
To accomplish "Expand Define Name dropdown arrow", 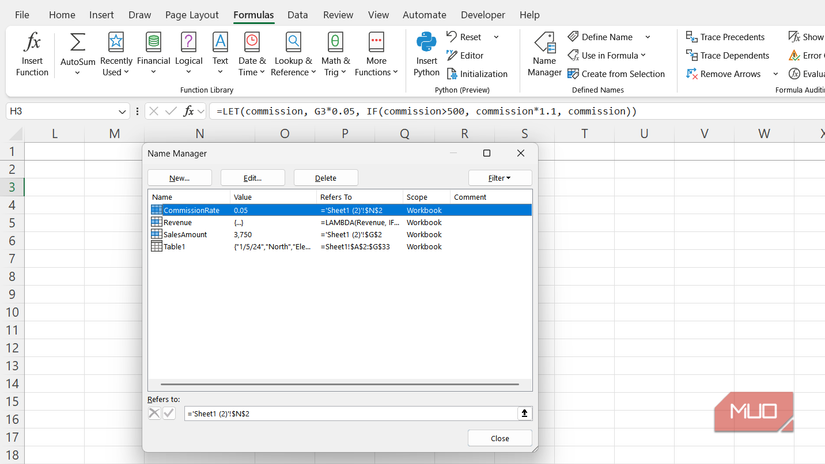I will 648,37.
